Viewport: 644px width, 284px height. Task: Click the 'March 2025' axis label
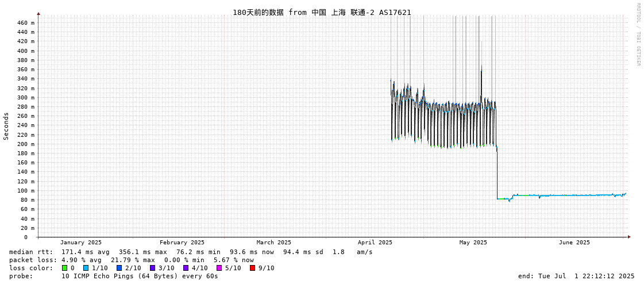(274, 243)
